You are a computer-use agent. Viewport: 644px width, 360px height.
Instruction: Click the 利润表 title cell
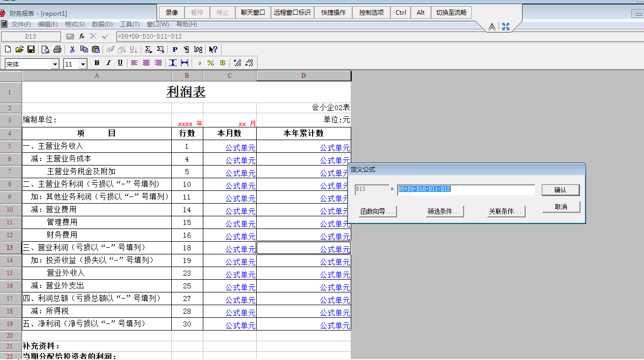pyautogui.click(x=186, y=92)
